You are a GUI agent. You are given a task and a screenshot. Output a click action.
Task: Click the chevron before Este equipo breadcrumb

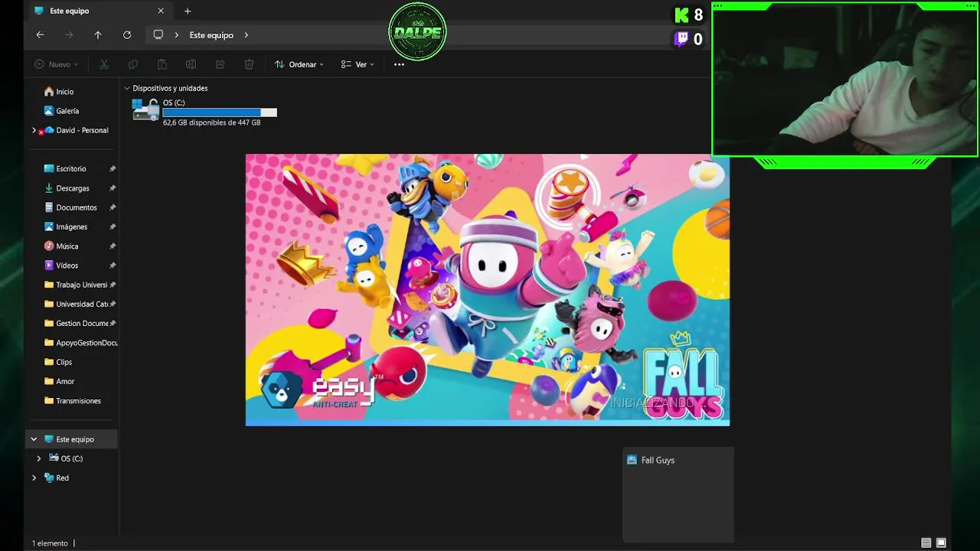[x=177, y=35]
